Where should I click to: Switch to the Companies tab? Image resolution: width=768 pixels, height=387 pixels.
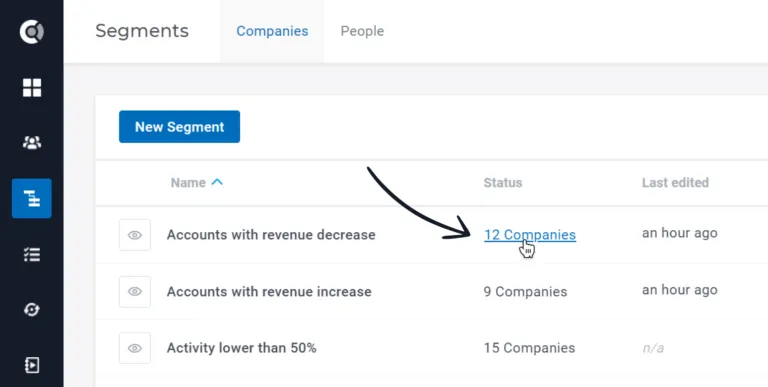coord(272,31)
